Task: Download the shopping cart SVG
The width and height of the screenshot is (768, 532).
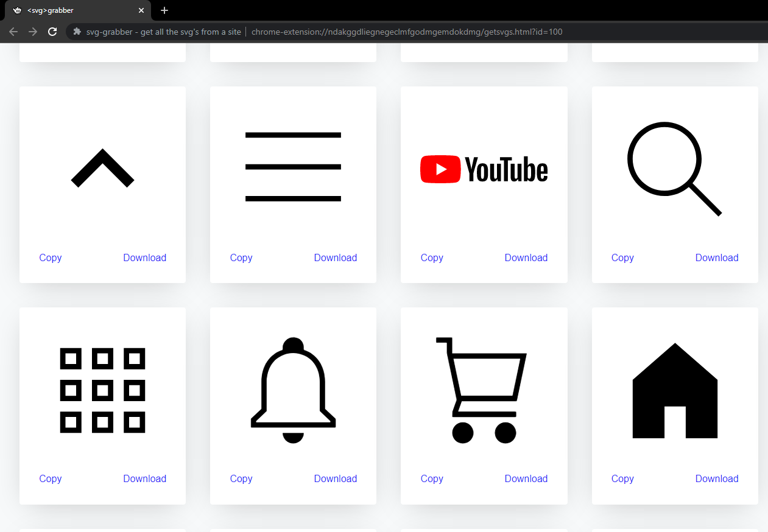Action: [x=526, y=478]
